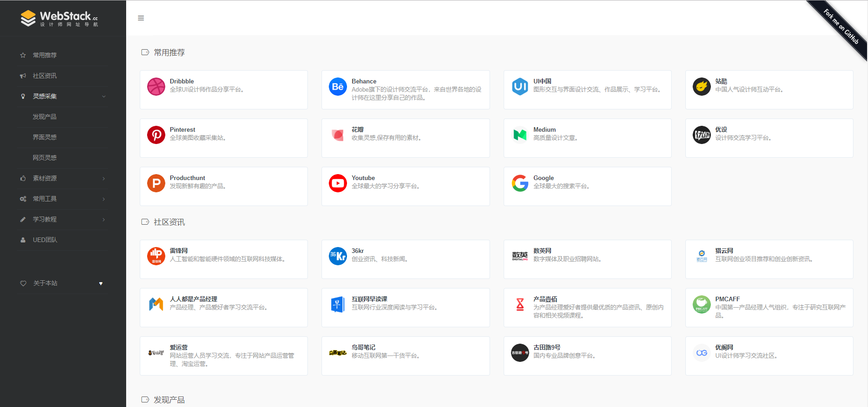Open the PMCAFF title link
The image size is (868, 407).
tap(727, 299)
